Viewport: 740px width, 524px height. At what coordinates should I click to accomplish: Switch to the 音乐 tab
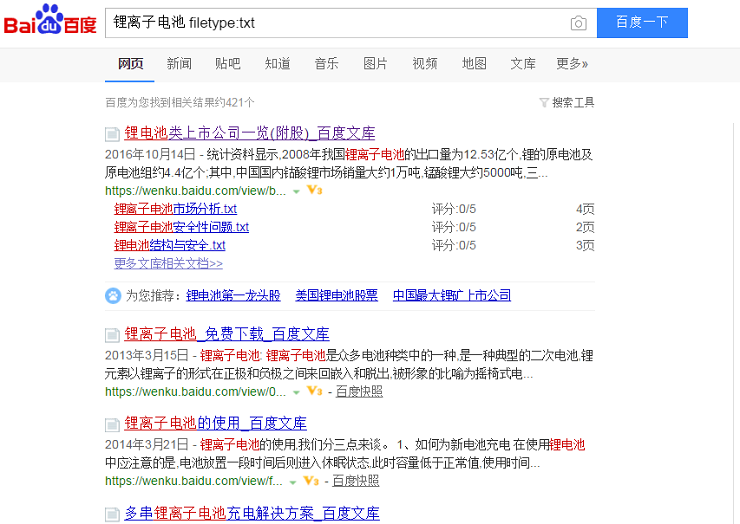(x=327, y=63)
